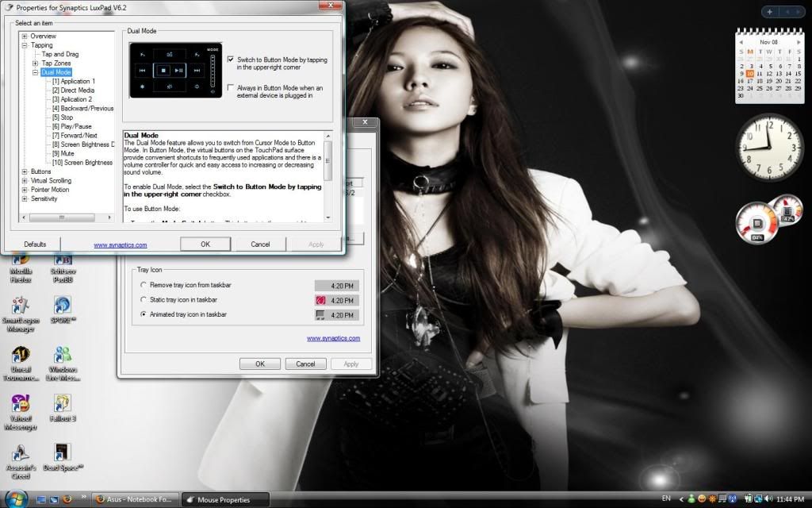
Task: Click OK in the Synaptics LuxPad dialog
Action: coord(205,244)
